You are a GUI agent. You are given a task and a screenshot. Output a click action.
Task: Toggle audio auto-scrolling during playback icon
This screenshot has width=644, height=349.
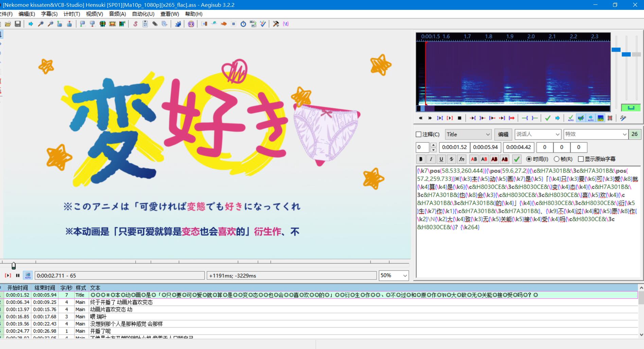click(591, 118)
